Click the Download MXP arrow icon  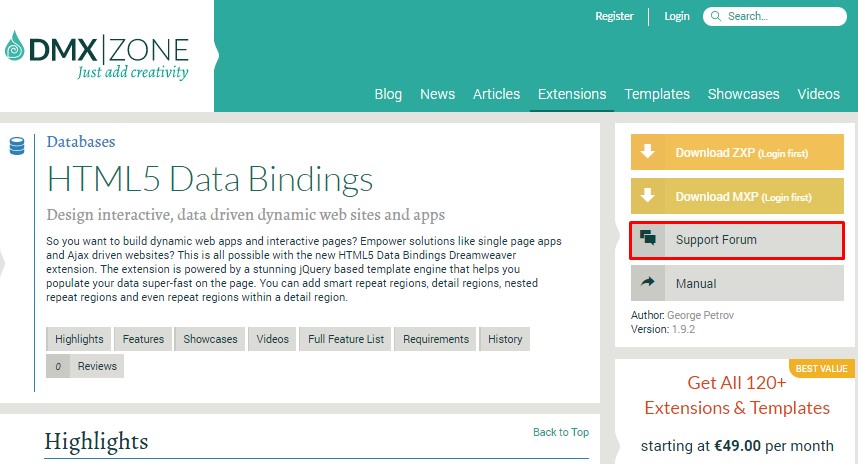tap(648, 195)
